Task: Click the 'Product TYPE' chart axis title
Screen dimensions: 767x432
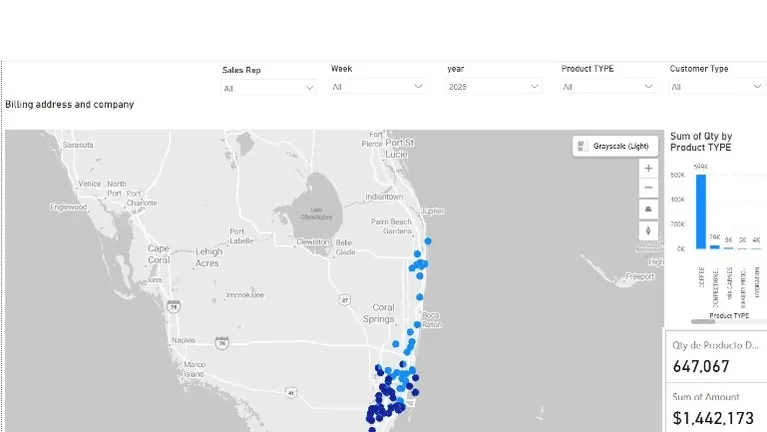Action: tap(729, 316)
